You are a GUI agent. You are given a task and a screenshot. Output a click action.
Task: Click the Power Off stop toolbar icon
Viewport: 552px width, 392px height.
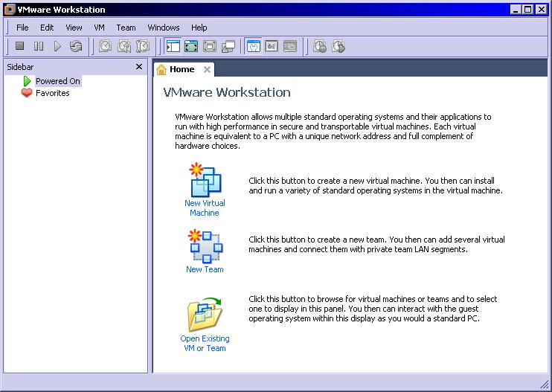(x=20, y=46)
